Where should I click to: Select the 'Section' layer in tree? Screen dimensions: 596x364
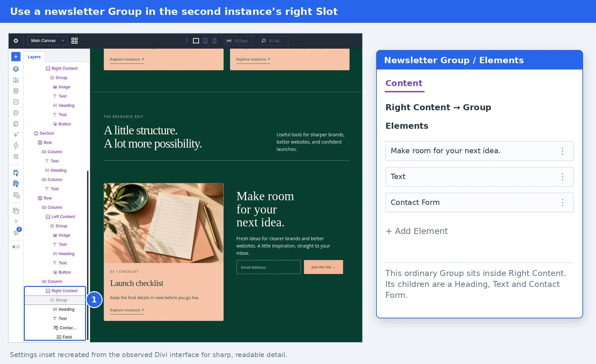(x=44, y=133)
